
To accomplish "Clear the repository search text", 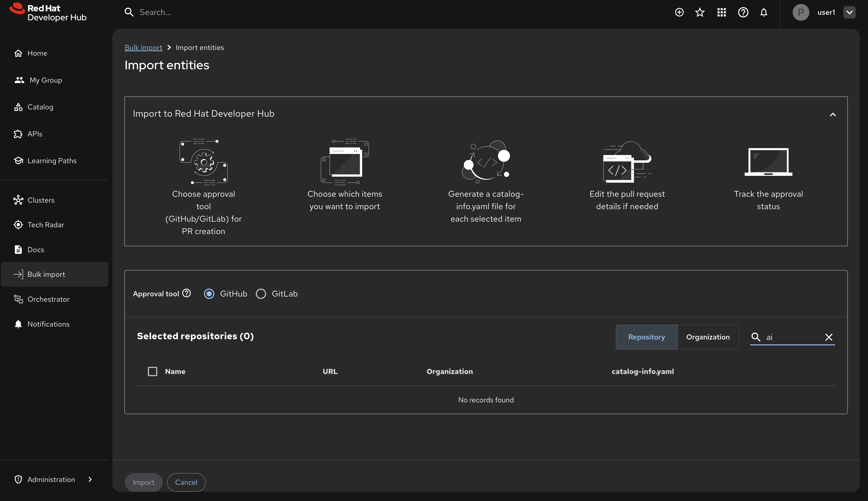I will click(828, 337).
